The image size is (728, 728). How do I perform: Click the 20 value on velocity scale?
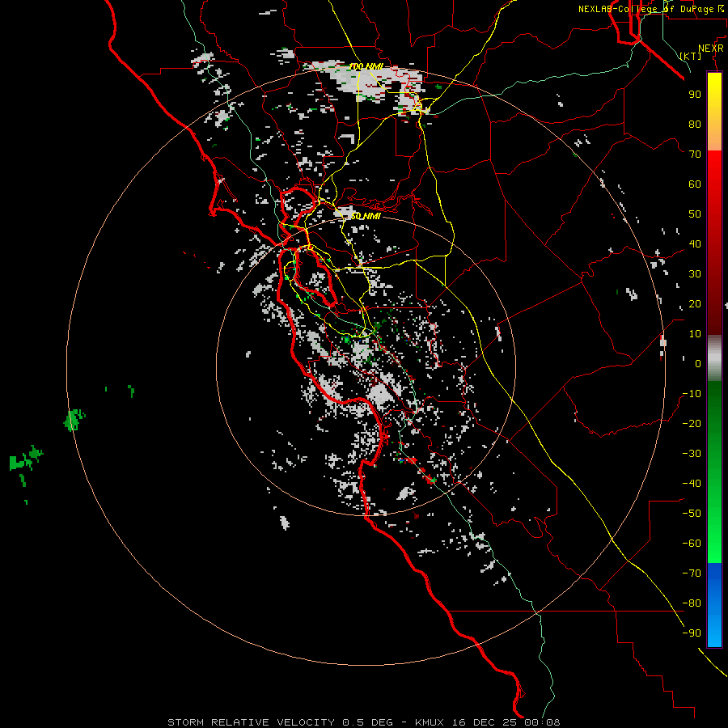click(695, 304)
